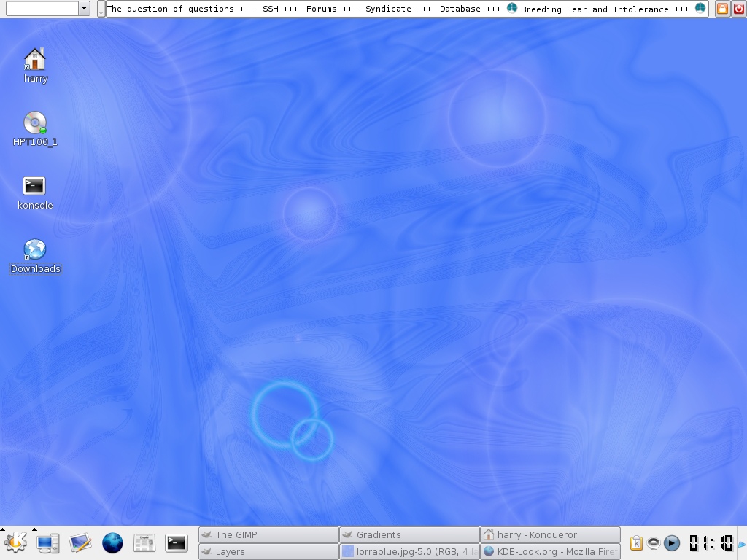The width and height of the screenshot is (747, 560).
Task: Click the top-left empty input field
Action: pos(42,8)
